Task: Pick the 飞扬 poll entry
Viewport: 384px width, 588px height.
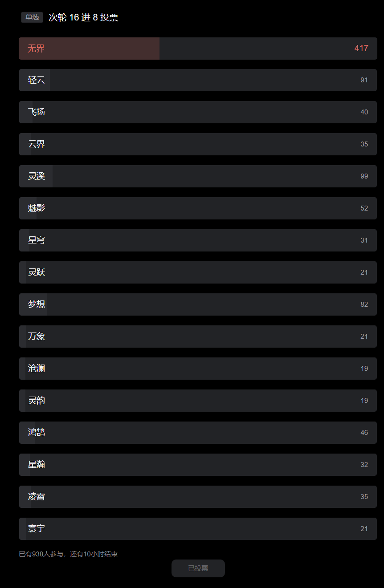Action: (x=198, y=112)
